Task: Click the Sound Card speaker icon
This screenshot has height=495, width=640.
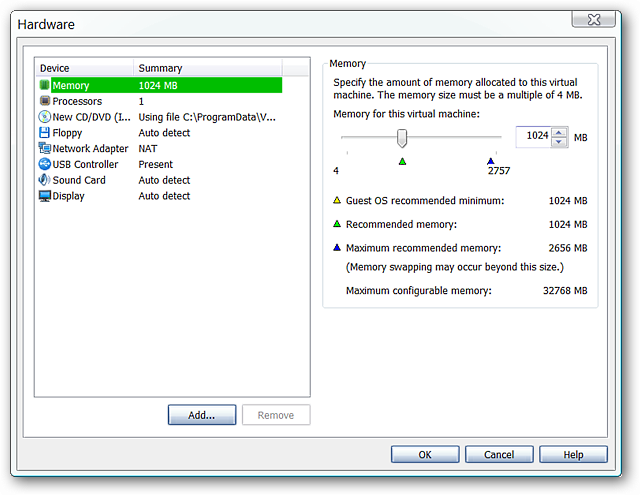Action: [x=44, y=180]
